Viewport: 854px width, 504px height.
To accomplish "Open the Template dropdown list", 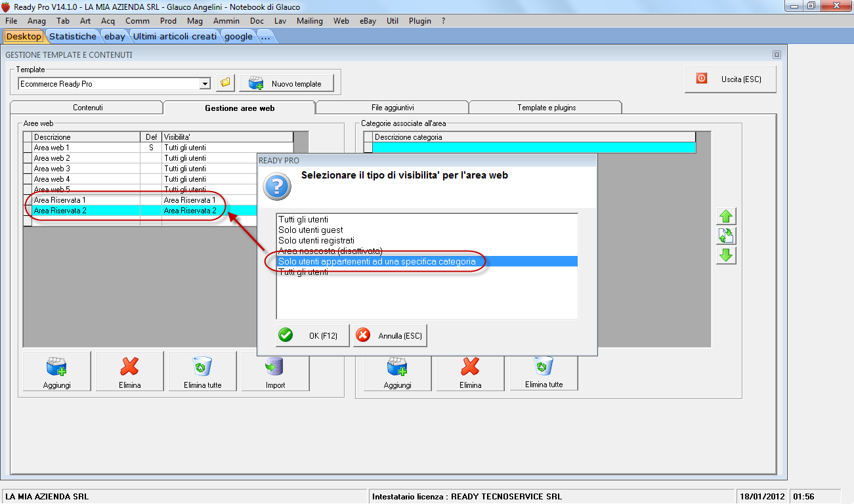I will pyautogui.click(x=205, y=84).
